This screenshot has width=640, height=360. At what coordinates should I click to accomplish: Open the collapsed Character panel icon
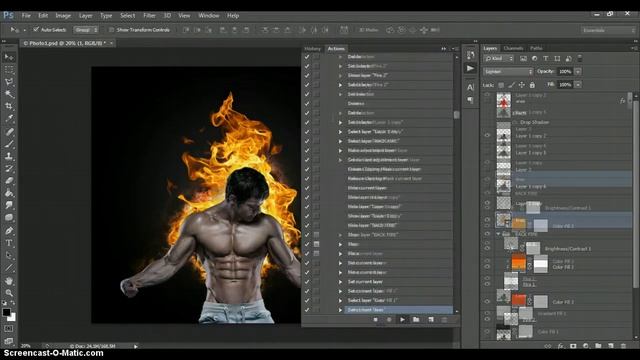pyautogui.click(x=470, y=87)
